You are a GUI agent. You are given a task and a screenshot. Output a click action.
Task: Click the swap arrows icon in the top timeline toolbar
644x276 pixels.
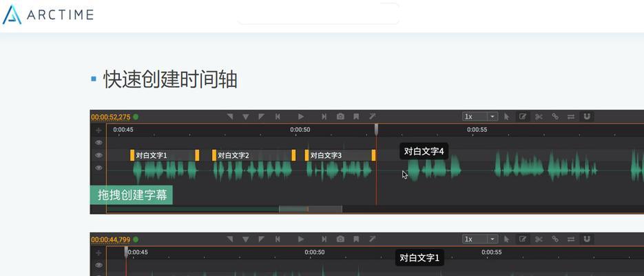571,117
